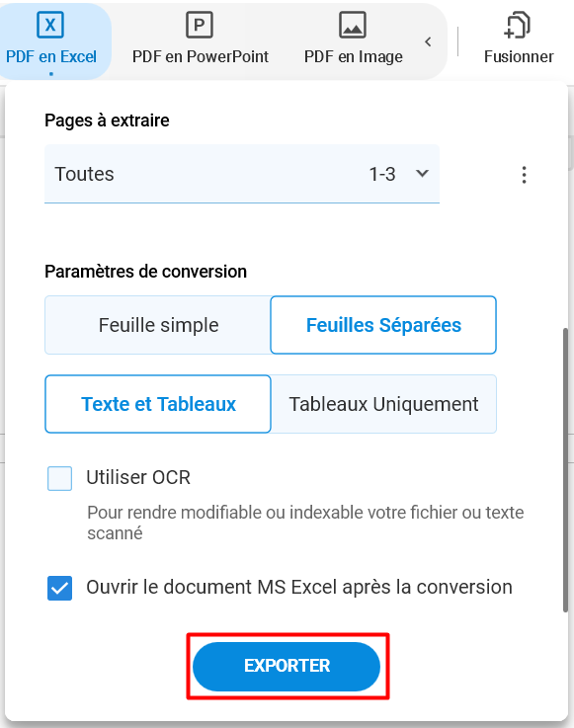Choose Tableaux Uniquement mode
The width and height of the screenshot is (574, 728).
pos(383,404)
